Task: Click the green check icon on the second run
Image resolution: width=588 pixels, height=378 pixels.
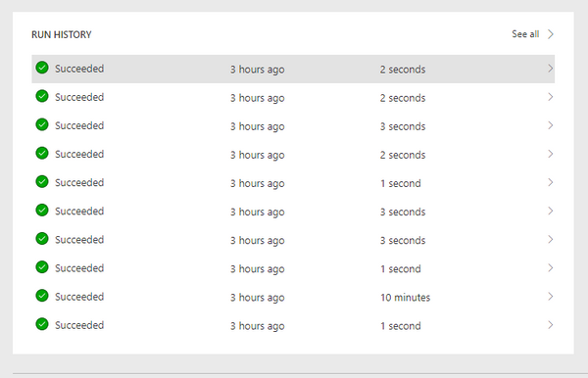Action: tap(42, 96)
